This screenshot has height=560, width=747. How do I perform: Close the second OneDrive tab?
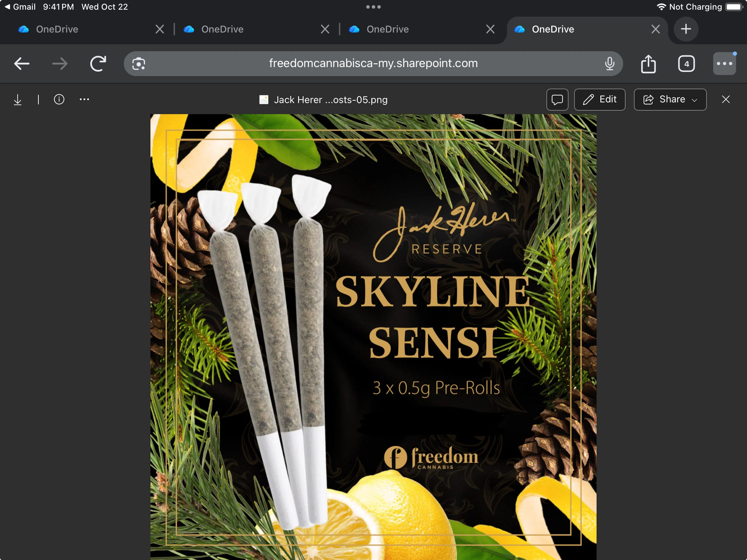point(325,29)
